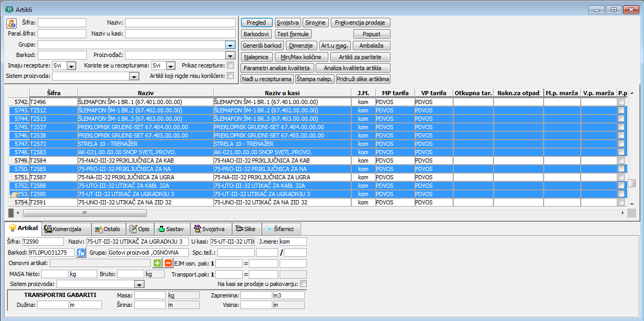The image size is (644, 321).
Task: Click the user info icon beside Šifra
Action: [11, 23]
